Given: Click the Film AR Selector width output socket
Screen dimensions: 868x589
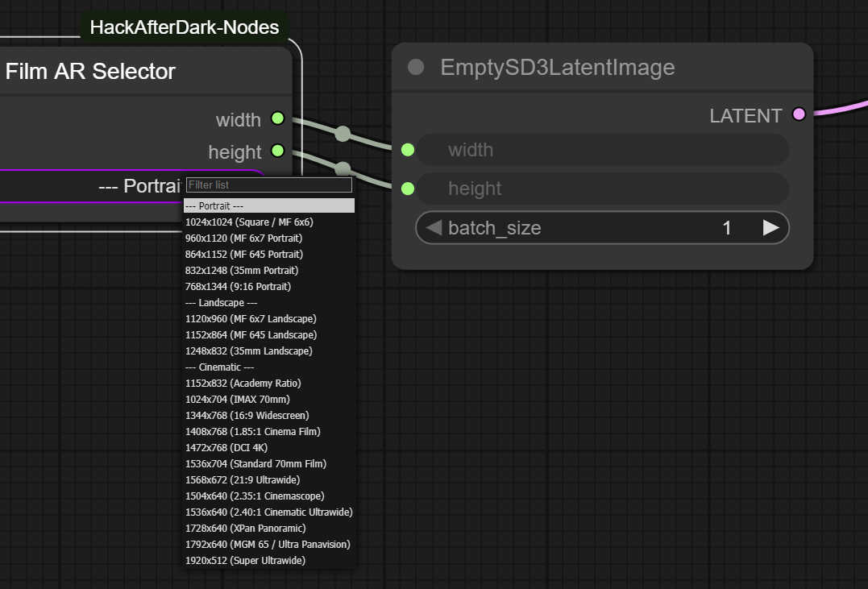Looking at the screenshot, I should (277, 118).
